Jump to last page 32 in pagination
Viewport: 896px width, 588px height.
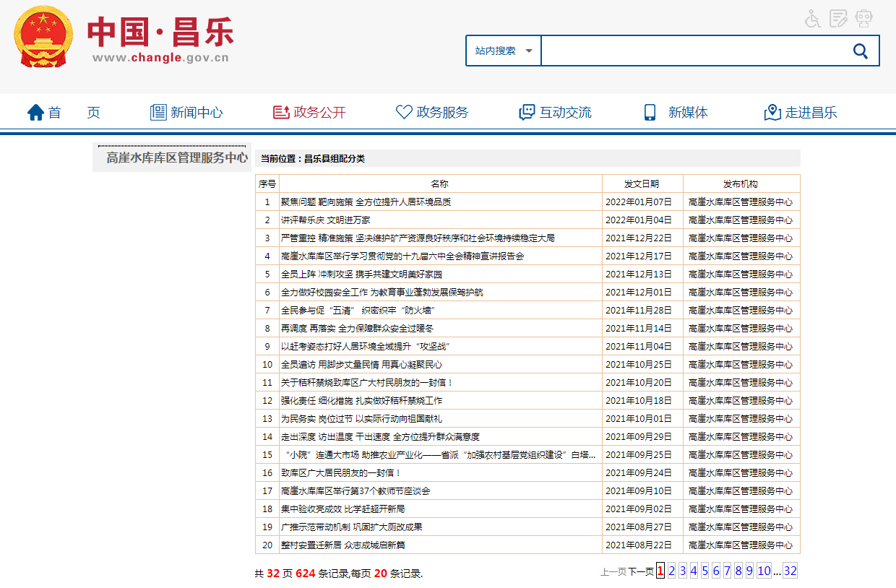(x=790, y=571)
